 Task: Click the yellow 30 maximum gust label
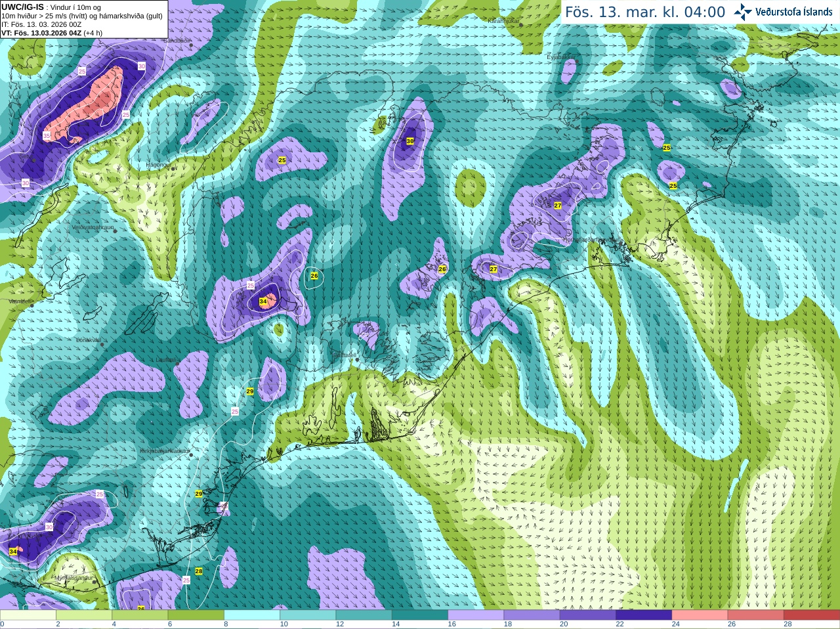click(410, 141)
